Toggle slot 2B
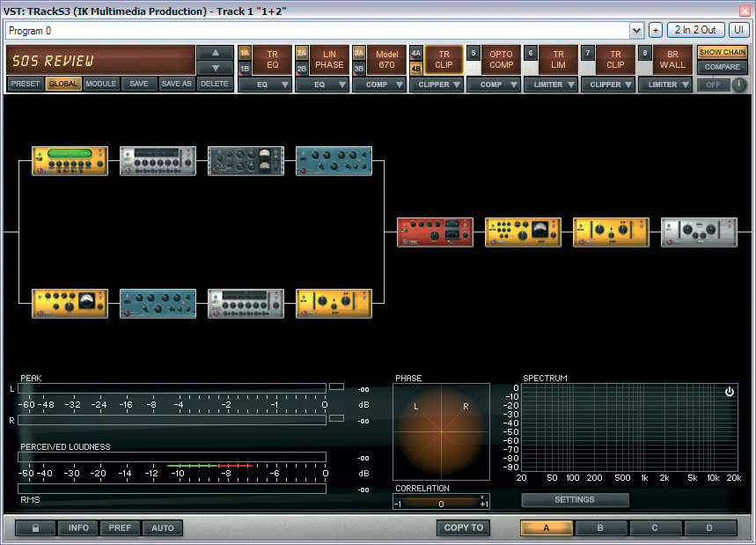756x545 pixels. point(302,69)
